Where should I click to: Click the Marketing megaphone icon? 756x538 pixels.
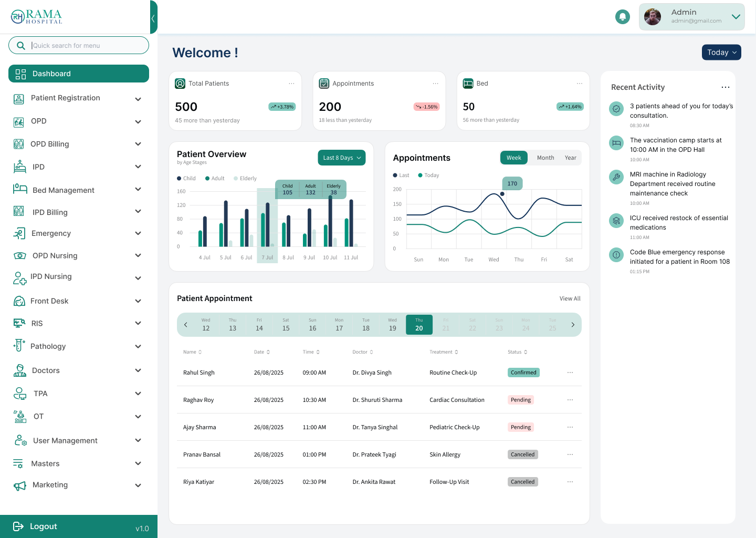pyautogui.click(x=20, y=486)
